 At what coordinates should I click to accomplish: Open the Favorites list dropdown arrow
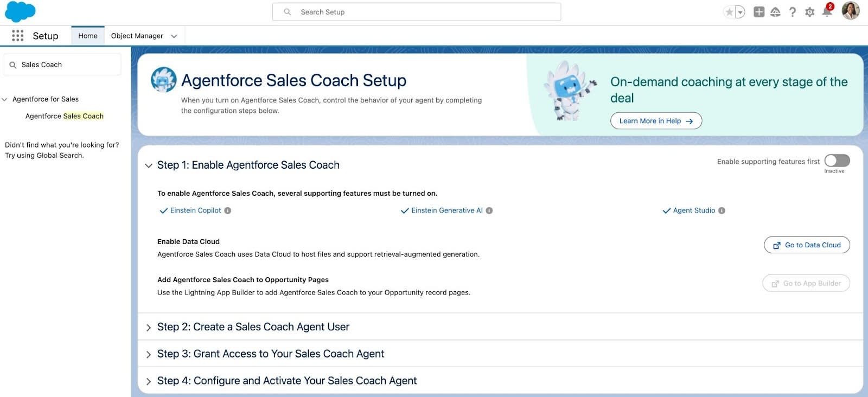coord(740,12)
